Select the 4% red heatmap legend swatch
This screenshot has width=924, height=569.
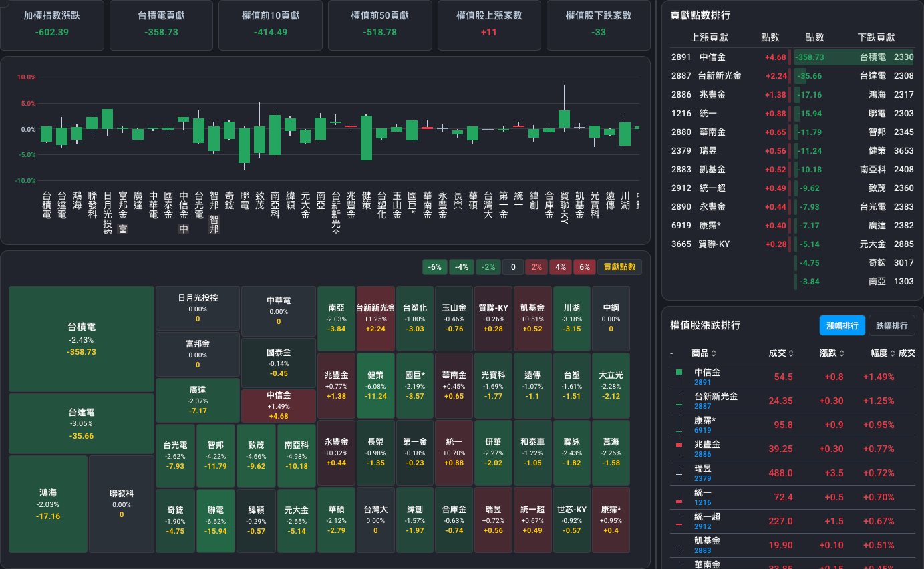pos(561,267)
